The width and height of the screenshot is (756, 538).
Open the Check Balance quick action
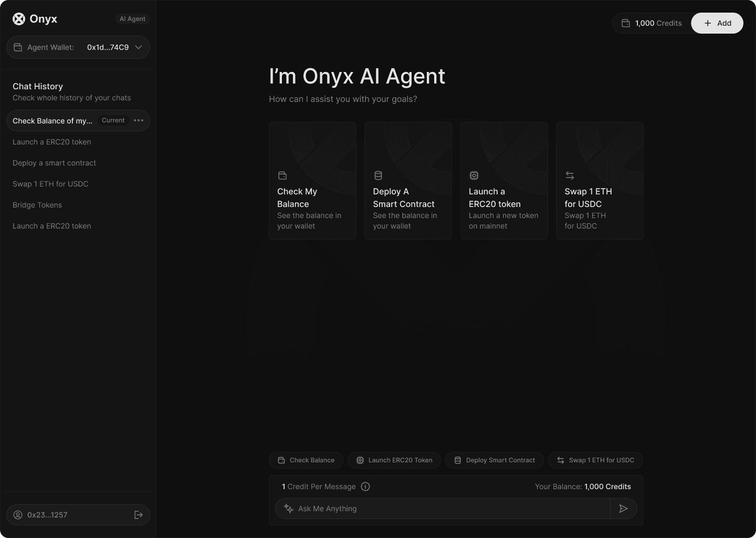click(x=306, y=460)
